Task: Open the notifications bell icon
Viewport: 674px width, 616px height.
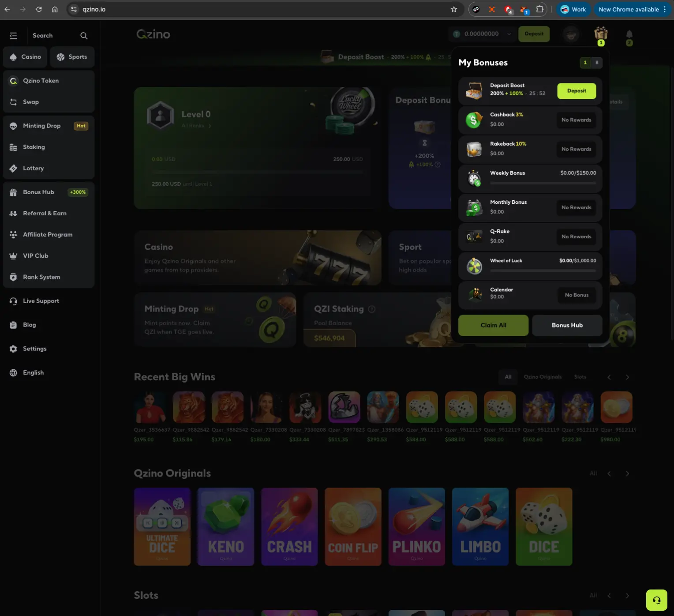Action: click(629, 34)
